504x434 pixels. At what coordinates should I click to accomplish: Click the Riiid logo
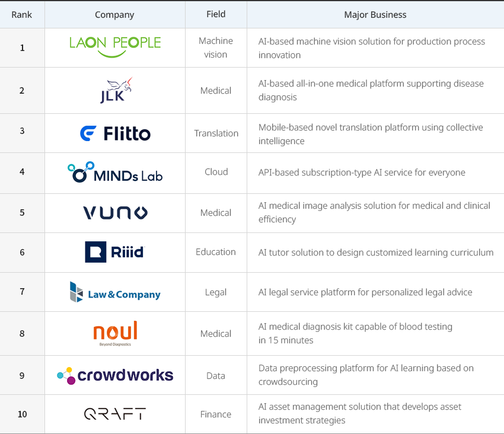(x=115, y=252)
